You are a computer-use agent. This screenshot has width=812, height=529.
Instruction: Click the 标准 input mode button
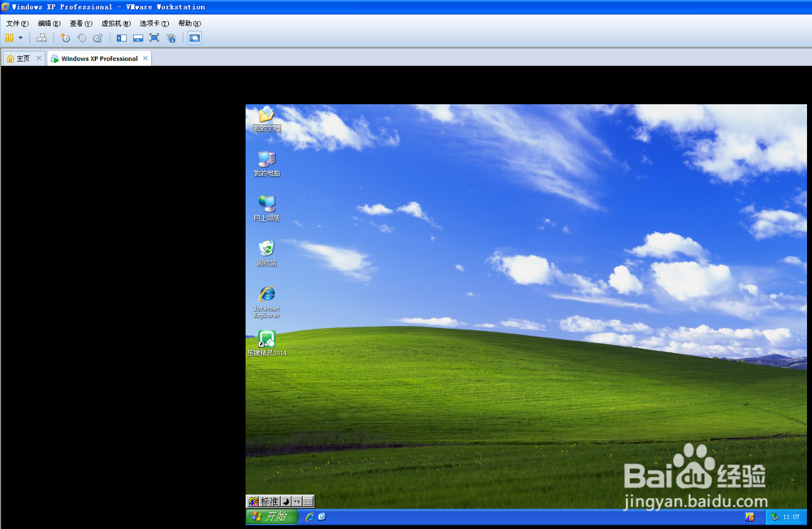click(x=270, y=501)
